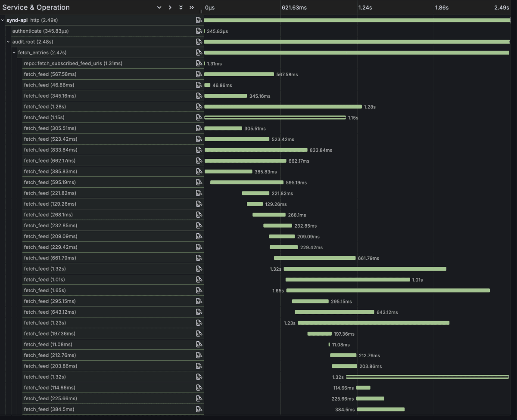The width and height of the screenshot is (517, 420).
Task: Click the 1.28s fetch_feed timeline bar
Action: 283,107
